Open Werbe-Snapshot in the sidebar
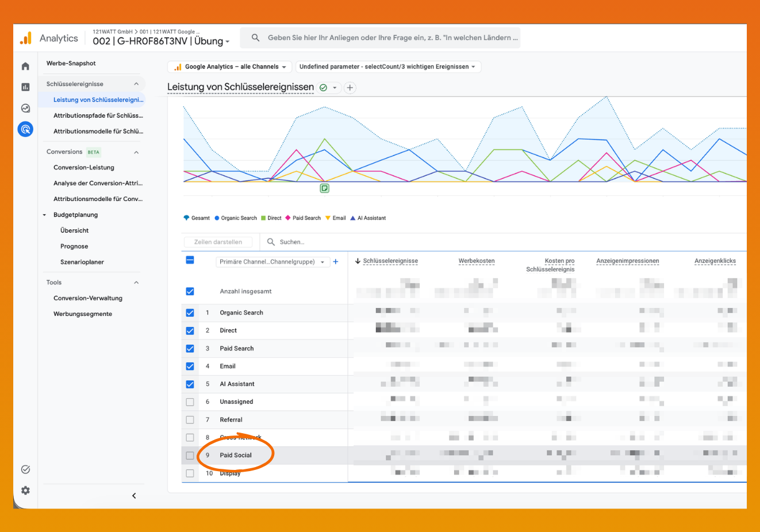Image resolution: width=760 pixels, height=532 pixels. coord(71,63)
